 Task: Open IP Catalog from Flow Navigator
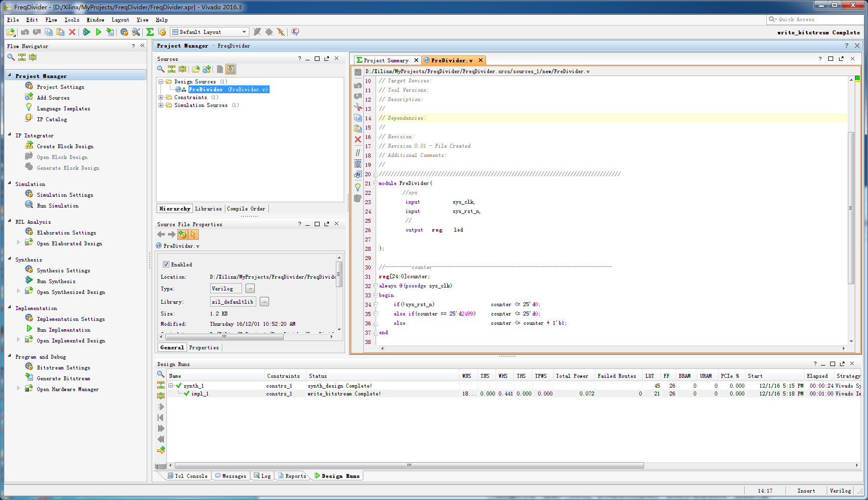52,120
